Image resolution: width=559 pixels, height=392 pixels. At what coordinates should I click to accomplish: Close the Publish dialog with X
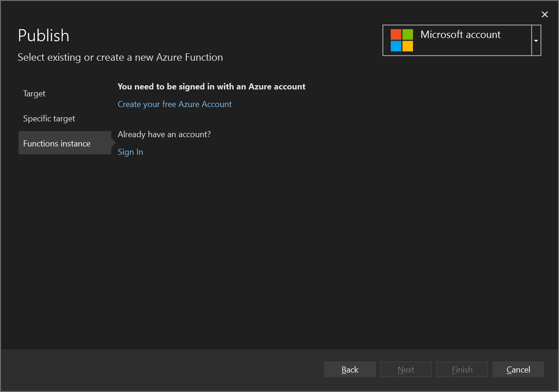point(545,14)
